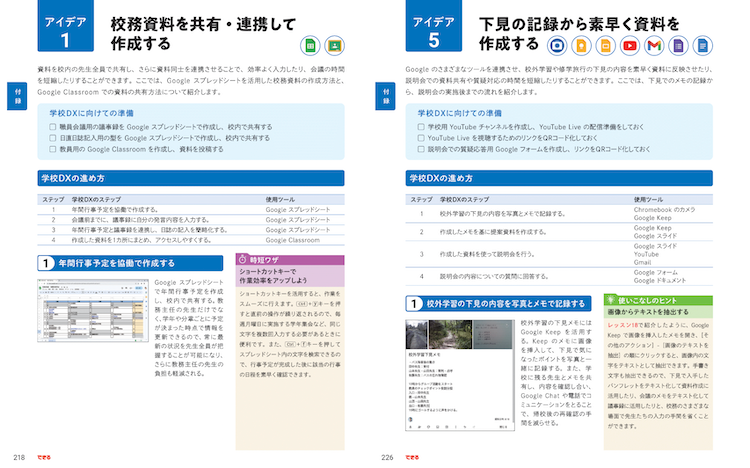Click table row 会議前までに、議事録に自分の発言内容を入力する。

(x=191, y=220)
